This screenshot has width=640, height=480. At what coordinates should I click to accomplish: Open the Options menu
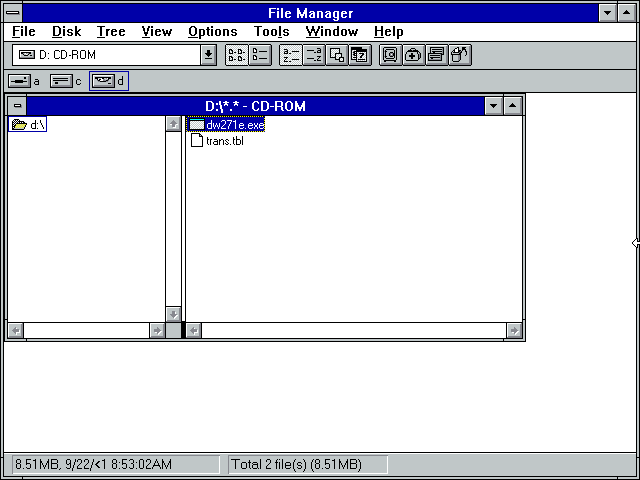pos(213,31)
